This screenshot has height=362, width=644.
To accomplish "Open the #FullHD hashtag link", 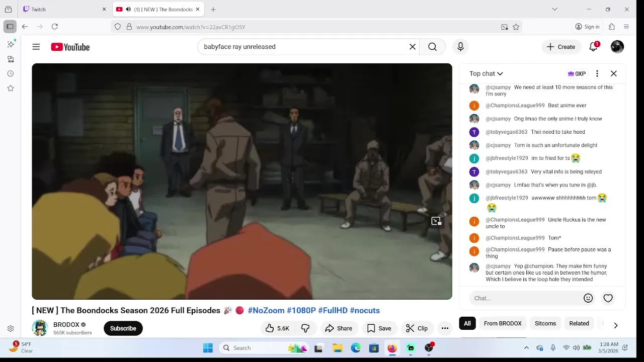I will point(333,310).
